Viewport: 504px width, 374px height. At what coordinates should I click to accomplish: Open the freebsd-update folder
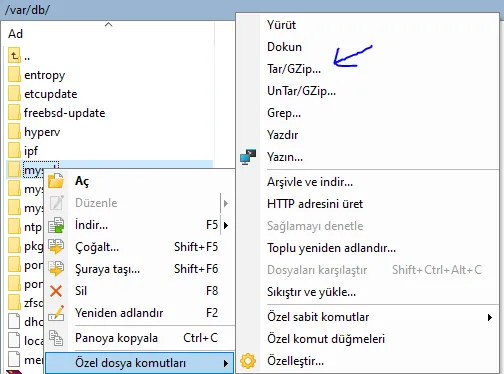pos(64,113)
